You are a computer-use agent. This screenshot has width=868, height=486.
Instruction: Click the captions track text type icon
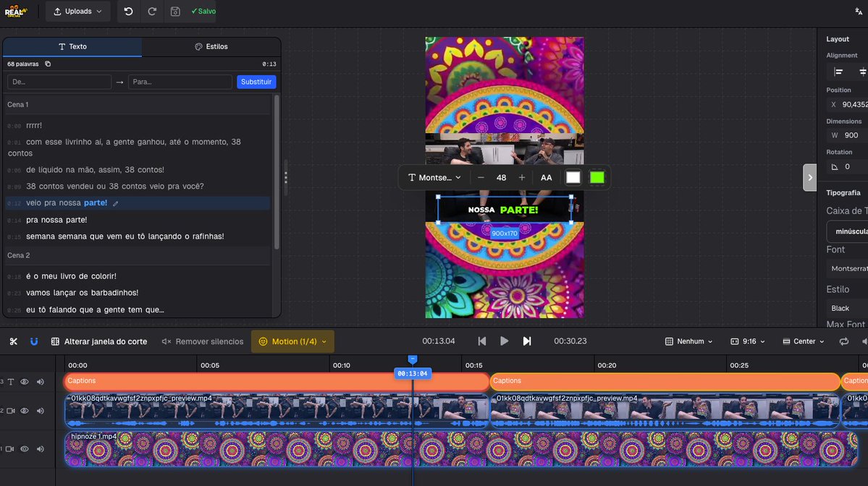[11, 382]
